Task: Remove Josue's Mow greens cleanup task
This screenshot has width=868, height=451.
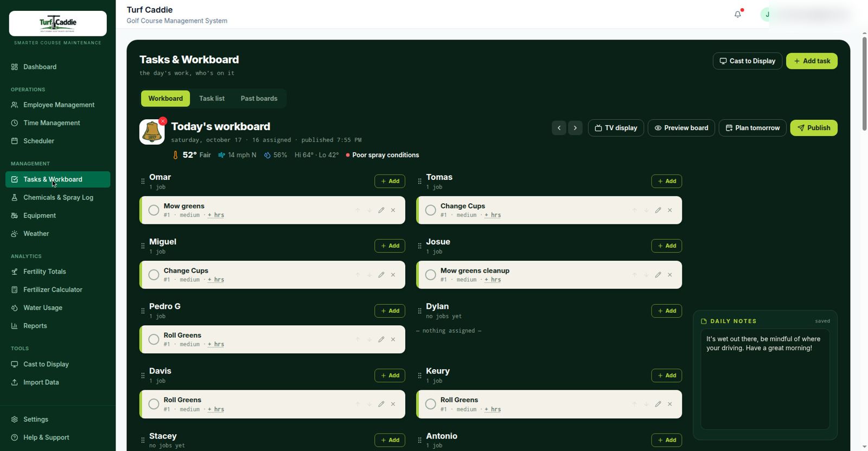Action: 670,275
